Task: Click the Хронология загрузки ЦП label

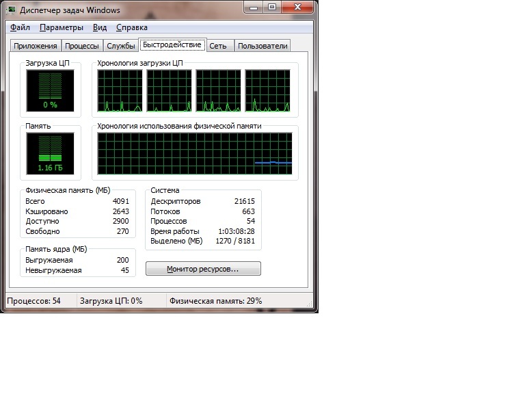Action: click(140, 63)
